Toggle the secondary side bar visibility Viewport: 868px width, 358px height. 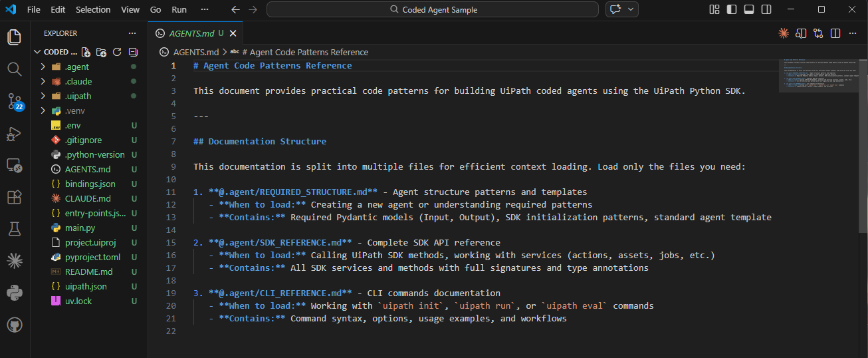[x=766, y=9]
